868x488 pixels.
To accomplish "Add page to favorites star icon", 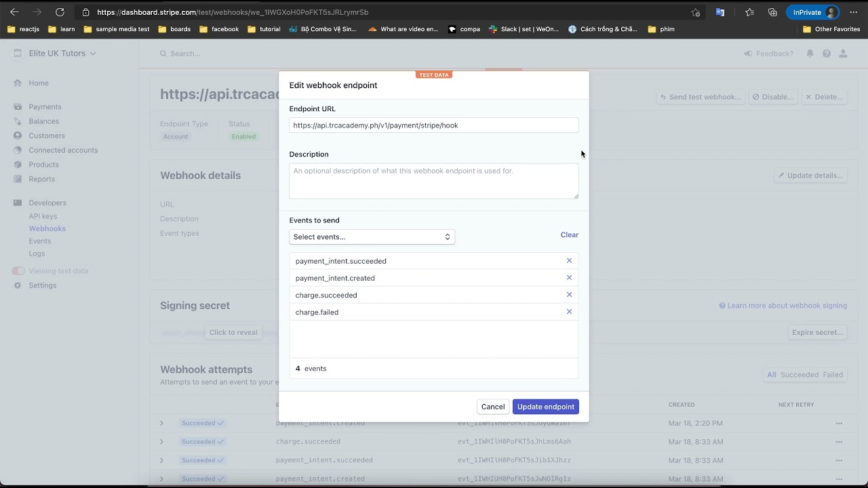I will coord(695,12).
